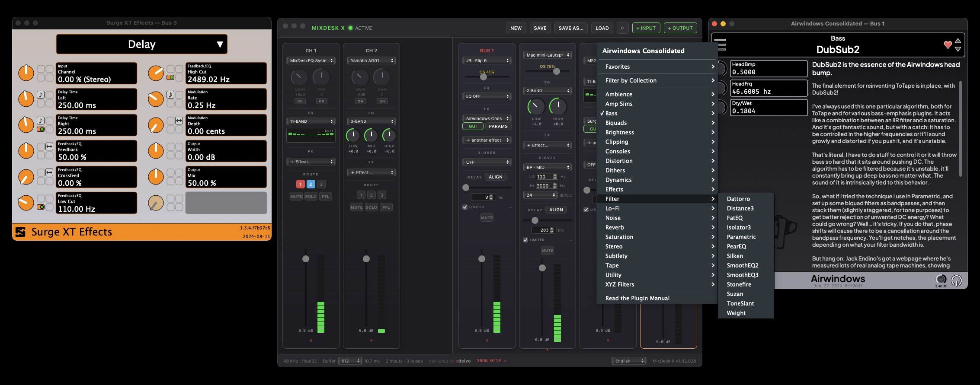Select Reverb category in Airwindows menu
This screenshot has width=980, height=385.
[657, 227]
